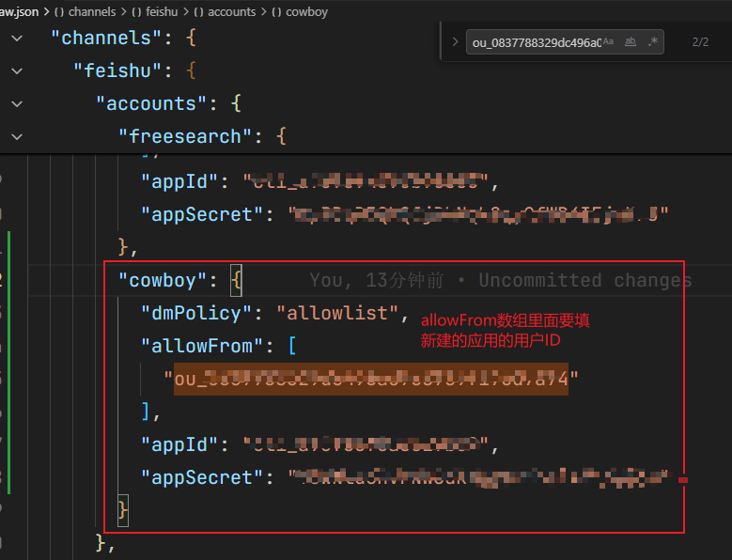Click the "cowboy" key text
Screen dimensions: 732x560
coord(162,280)
